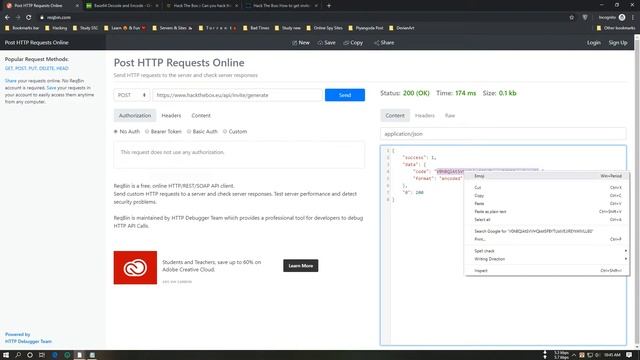Open the Online Spy Sites bookmarks folder

(x=324, y=28)
